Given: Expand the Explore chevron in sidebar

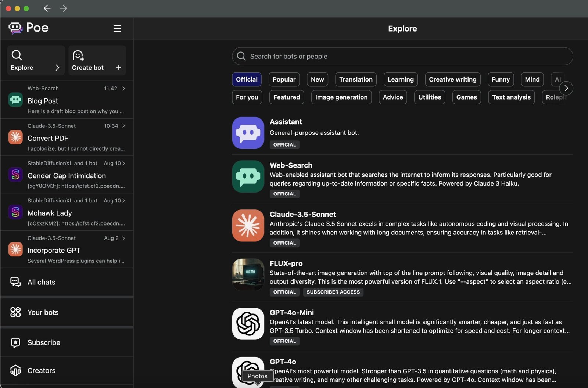Looking at the screenshot, I should pos(57,68).
